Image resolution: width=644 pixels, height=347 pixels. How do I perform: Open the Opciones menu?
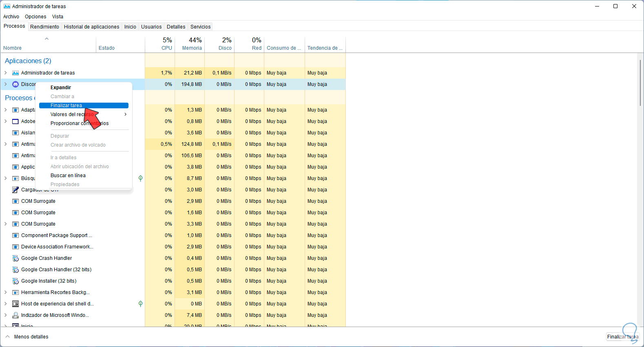pos(35,17)
